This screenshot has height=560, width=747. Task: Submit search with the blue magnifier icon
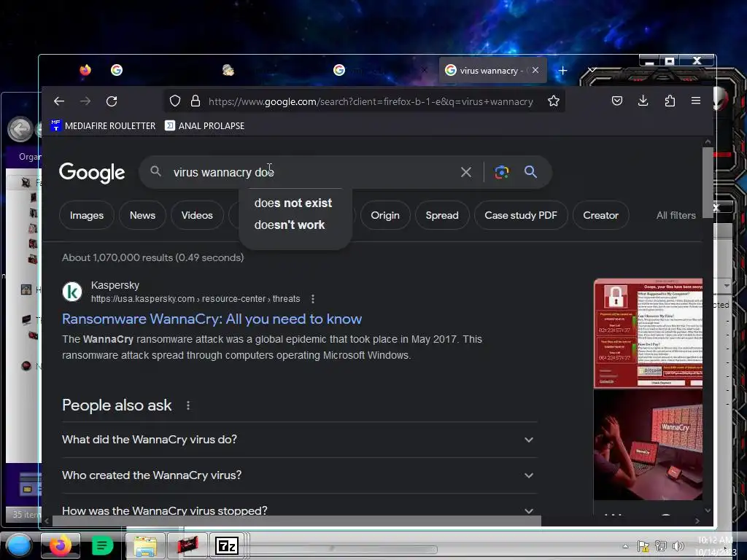(x=531, y=172)
